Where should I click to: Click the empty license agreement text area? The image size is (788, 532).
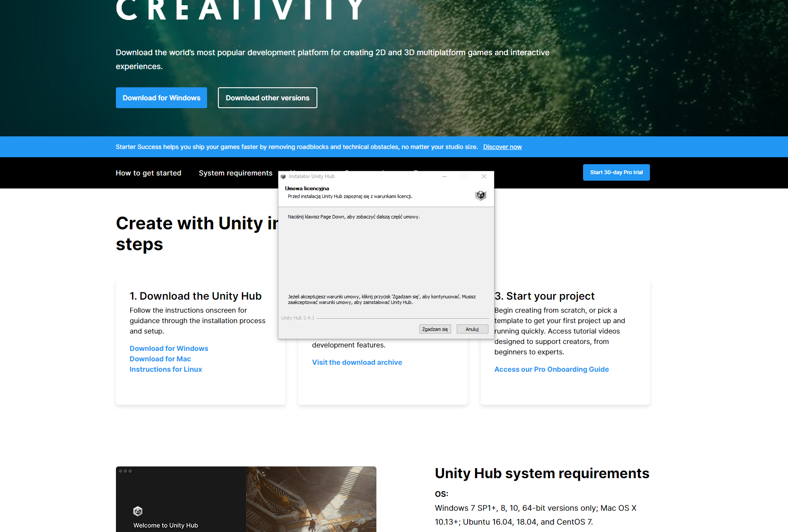[386, 256]
